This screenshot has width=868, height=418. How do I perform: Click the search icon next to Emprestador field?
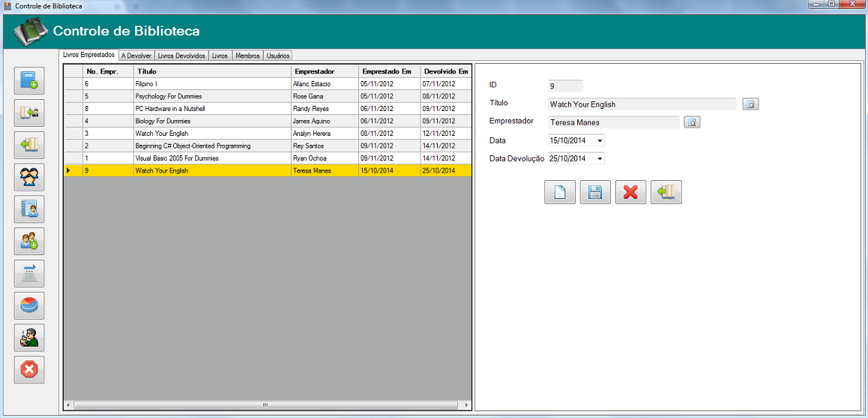click(693, 122)
